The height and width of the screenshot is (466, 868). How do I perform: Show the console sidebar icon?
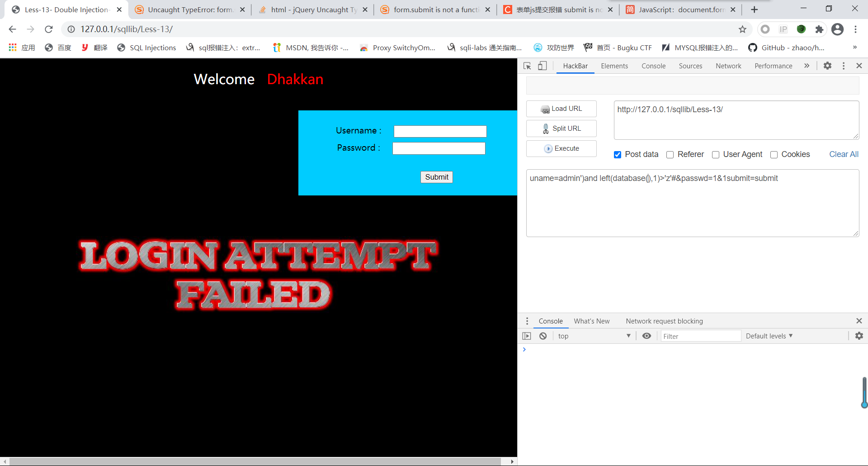click(x=527, y=336)
